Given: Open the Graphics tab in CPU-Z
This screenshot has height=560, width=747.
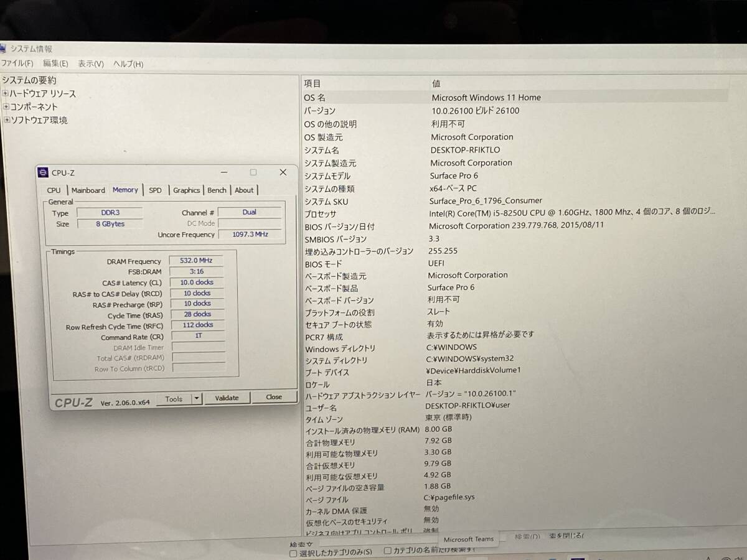Looking at the screenshot, I should (186, 190).
